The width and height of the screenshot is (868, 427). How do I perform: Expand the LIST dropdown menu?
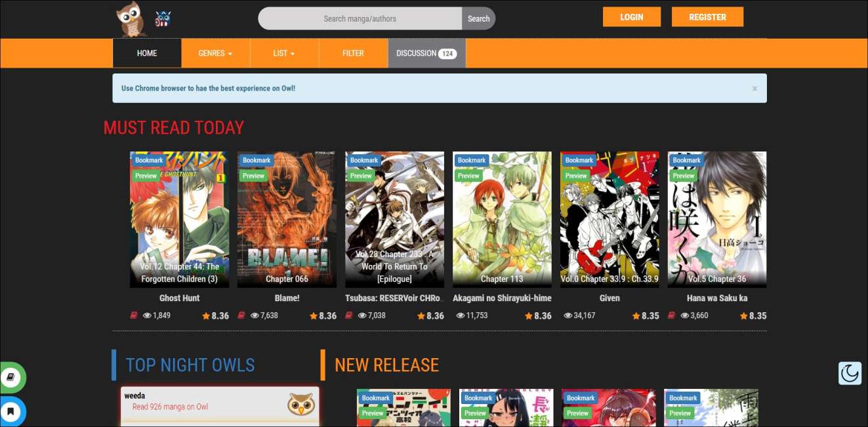[284, 53]
